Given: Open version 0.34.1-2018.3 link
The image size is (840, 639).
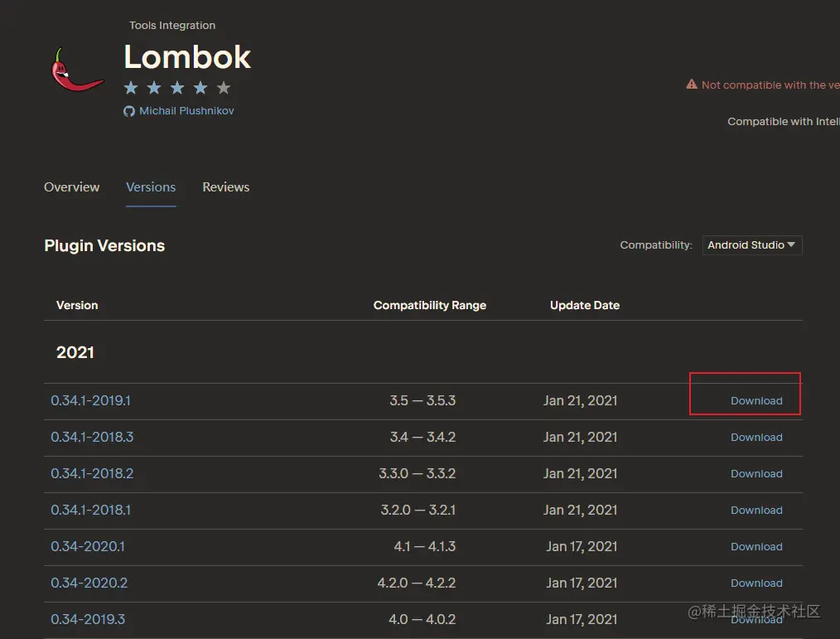Looking at the screenshot, I should click(92, 437).
